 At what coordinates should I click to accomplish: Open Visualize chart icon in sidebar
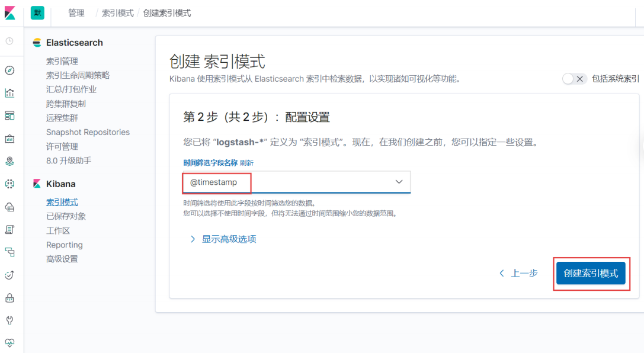[x=9, y=93]
